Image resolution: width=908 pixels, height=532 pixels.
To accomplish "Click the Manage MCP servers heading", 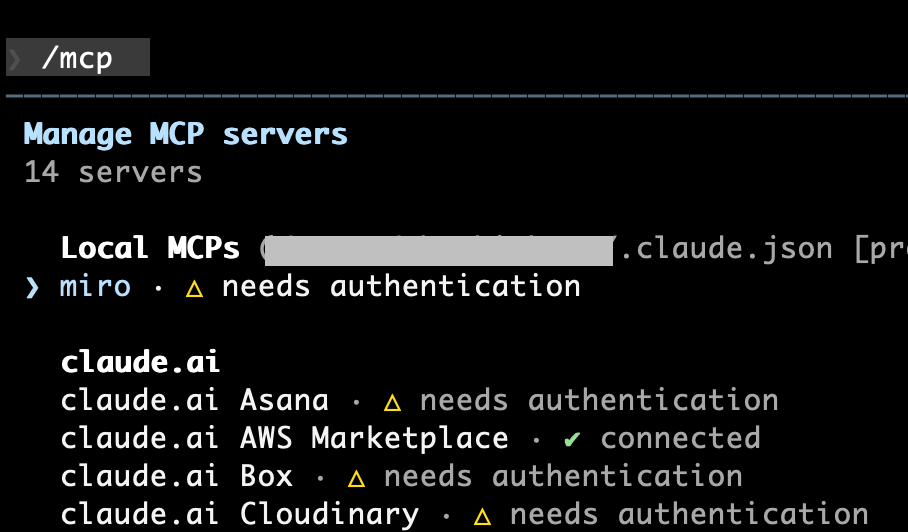I will click(x=185, y=134).
